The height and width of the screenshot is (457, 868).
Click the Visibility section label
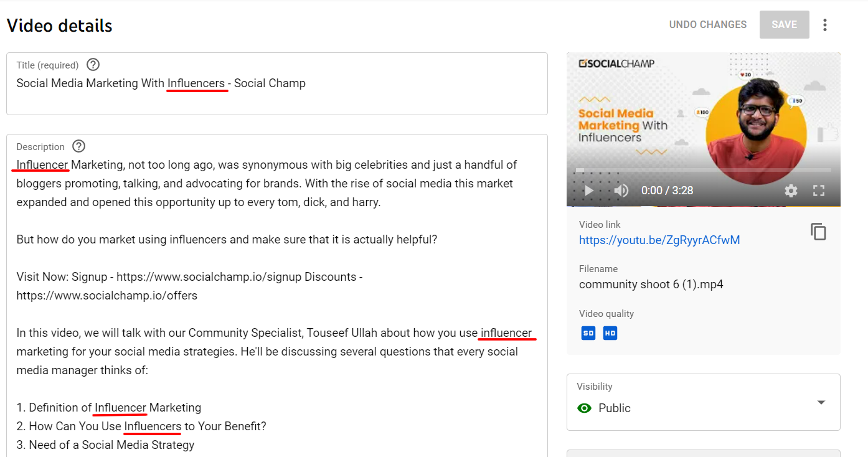[x=594, y=386]
